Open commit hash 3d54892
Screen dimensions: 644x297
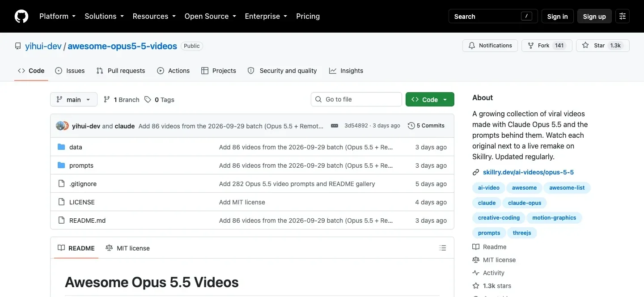[356, 126]
